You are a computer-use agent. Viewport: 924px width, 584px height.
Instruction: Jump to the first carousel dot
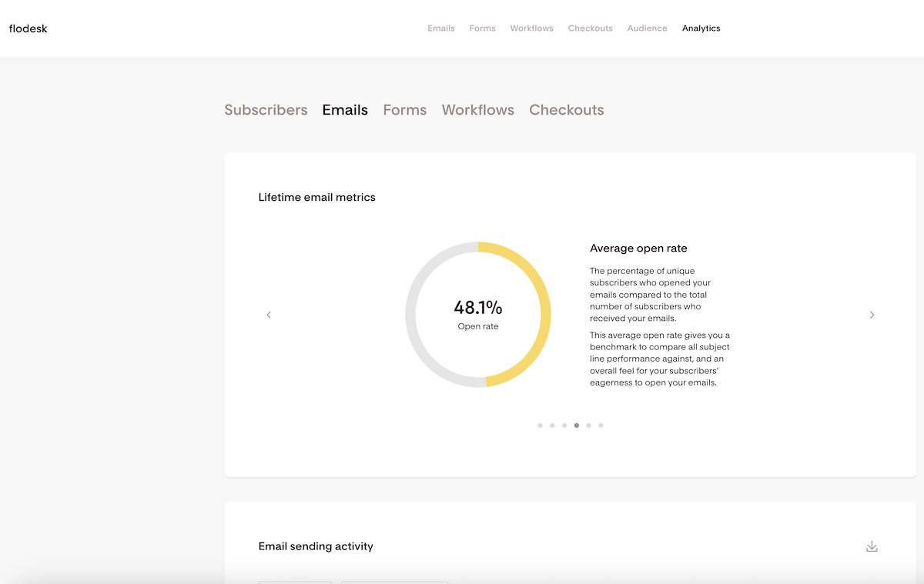point(540,425)
